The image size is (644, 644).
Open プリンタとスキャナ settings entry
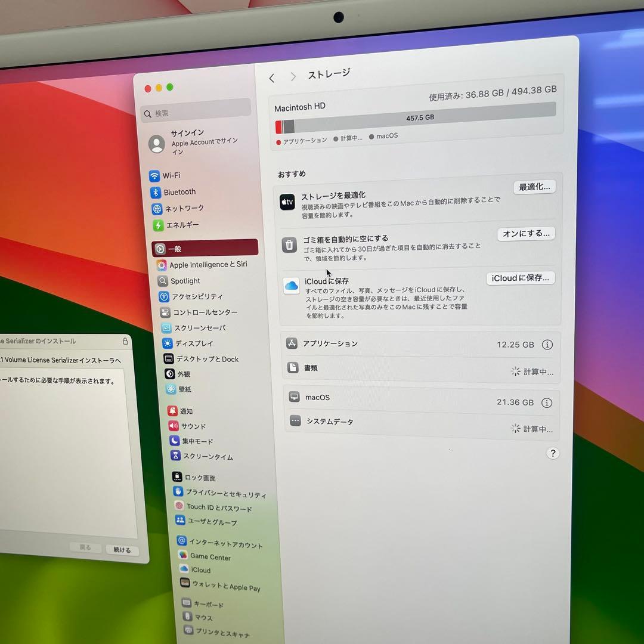click(217, 632)
